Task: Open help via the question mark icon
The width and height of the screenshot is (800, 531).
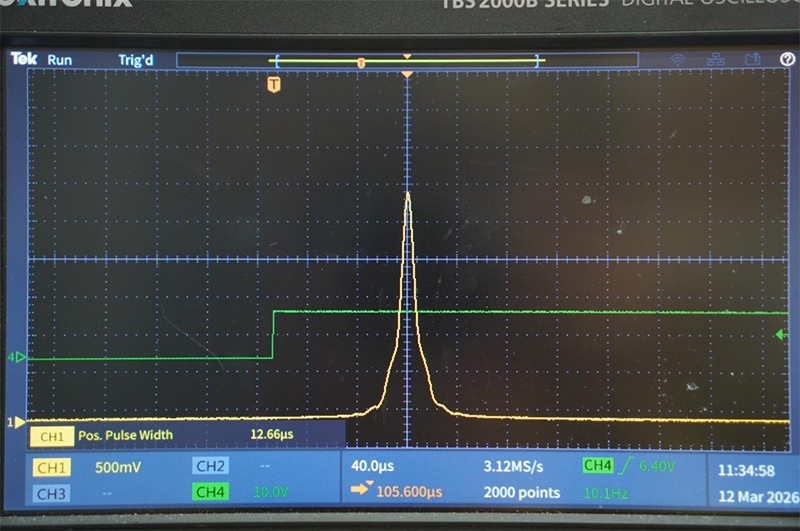Action: coord(786,60)
